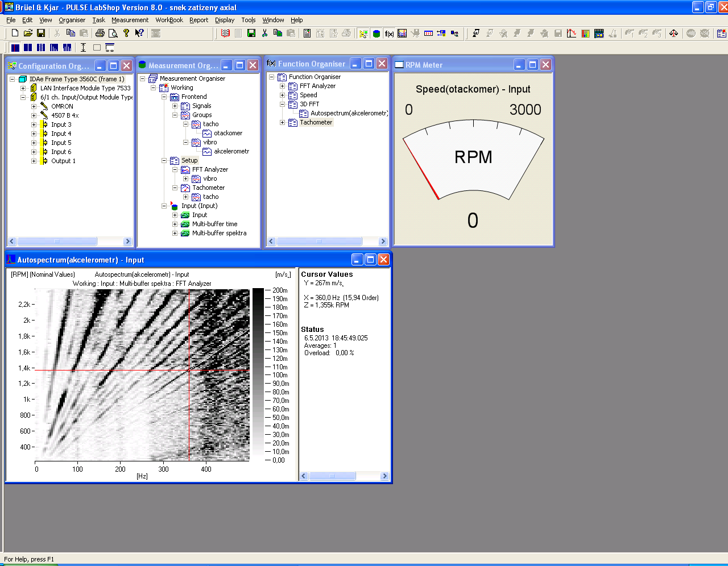The height and width of the screenshot is (566, 728).
Task: Click the small hierarchy tree toolbar icon
Action: click(x=454, y=34)
